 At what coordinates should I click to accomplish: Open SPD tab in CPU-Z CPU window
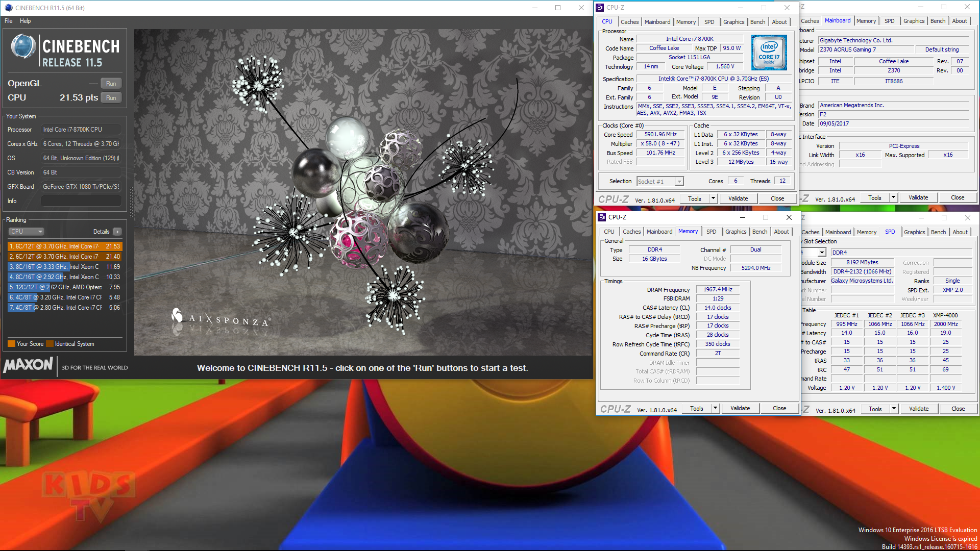click(x=709, y=22)
